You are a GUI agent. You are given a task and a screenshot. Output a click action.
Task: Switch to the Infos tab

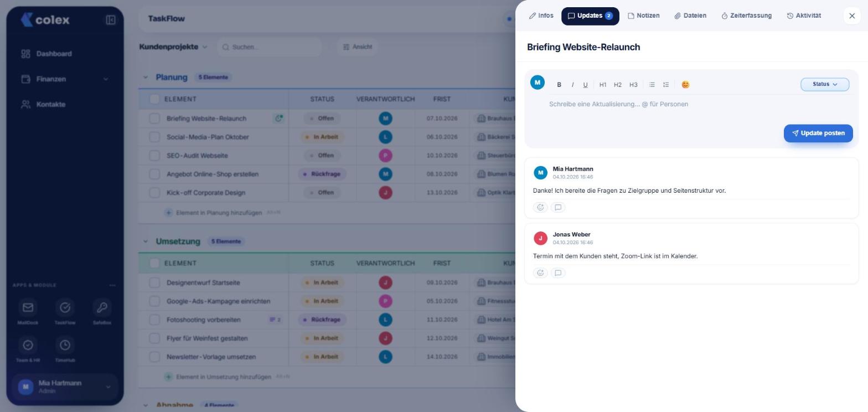pos(541,16)
